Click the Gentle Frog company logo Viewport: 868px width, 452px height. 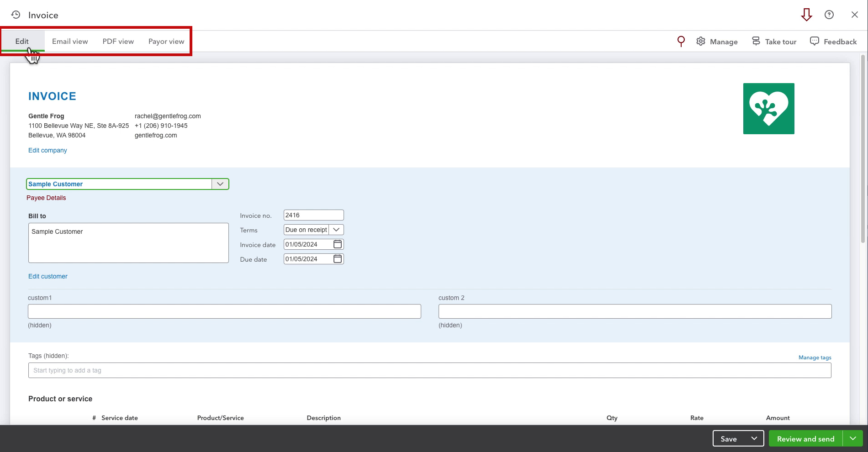point(769,109)
